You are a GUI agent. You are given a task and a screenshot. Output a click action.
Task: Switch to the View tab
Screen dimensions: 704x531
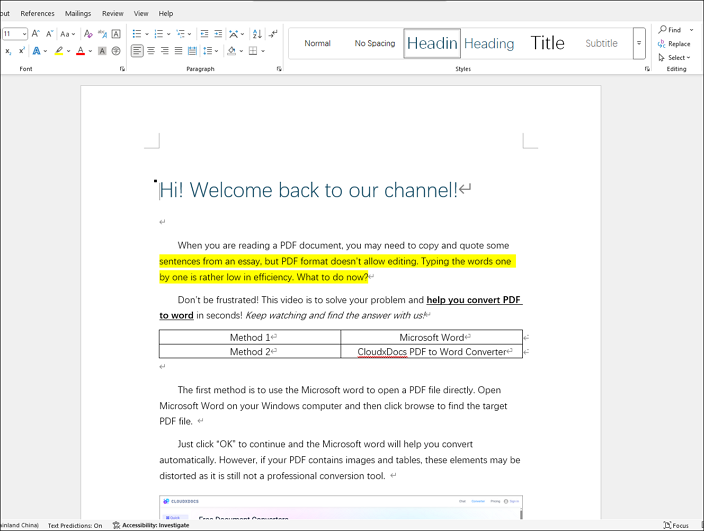(141, 13)
